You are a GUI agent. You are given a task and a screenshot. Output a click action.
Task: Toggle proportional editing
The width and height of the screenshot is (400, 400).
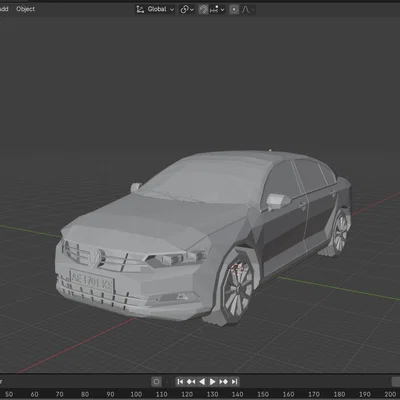point(234,9)
